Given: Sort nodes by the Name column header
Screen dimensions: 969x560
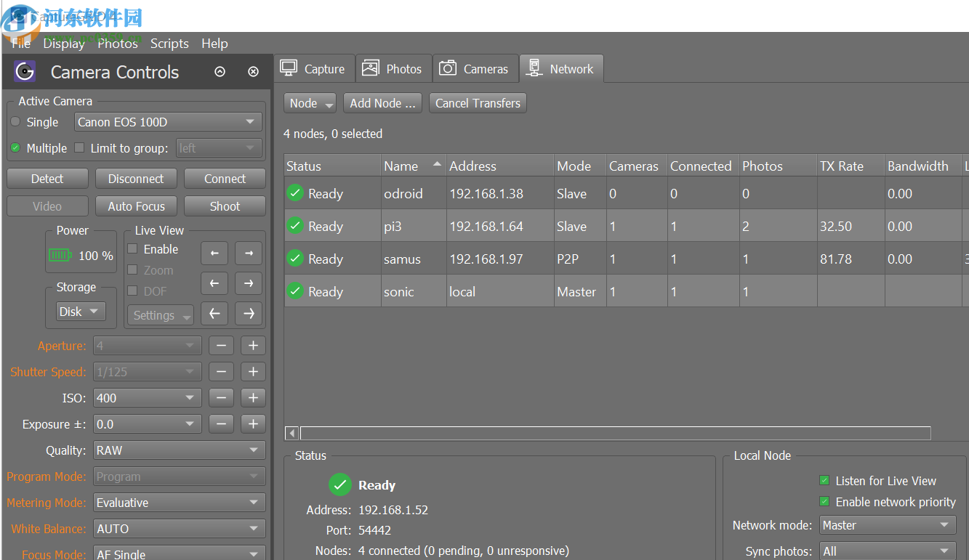Looking at the screenshot, I should 414,166.
